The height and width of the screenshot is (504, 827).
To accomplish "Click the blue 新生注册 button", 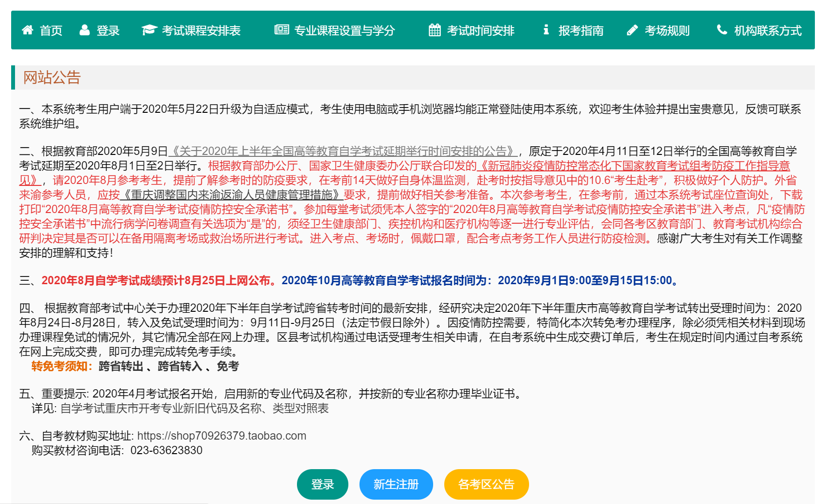I will (x=396, y=484).
